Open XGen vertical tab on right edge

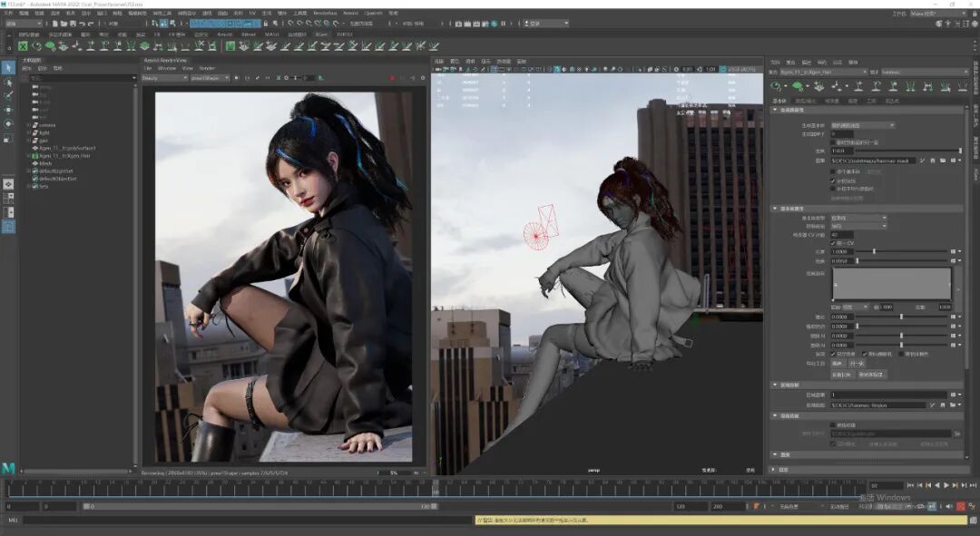click(x=975, y=174)
